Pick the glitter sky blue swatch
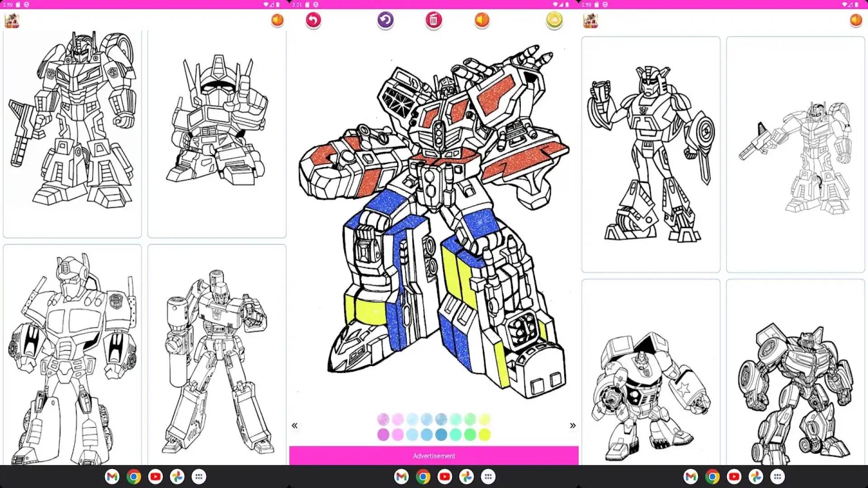 [x=427, y=419]
